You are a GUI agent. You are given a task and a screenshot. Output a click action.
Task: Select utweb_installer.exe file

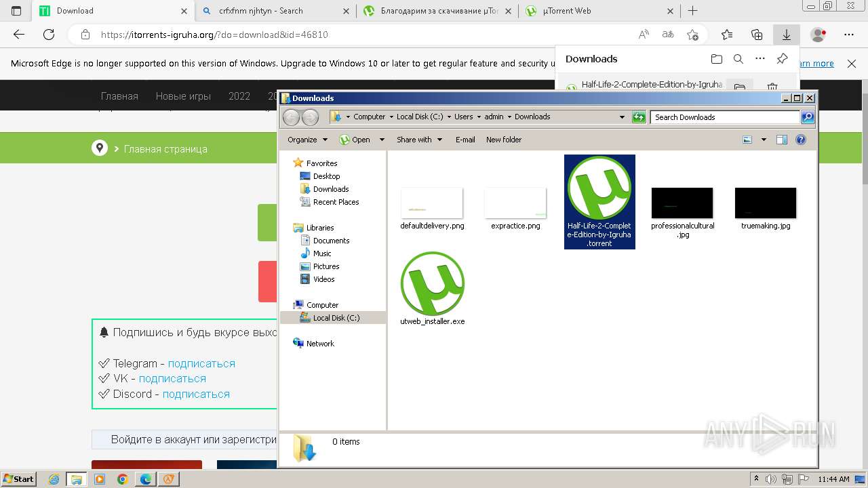[x=432, y=289]
